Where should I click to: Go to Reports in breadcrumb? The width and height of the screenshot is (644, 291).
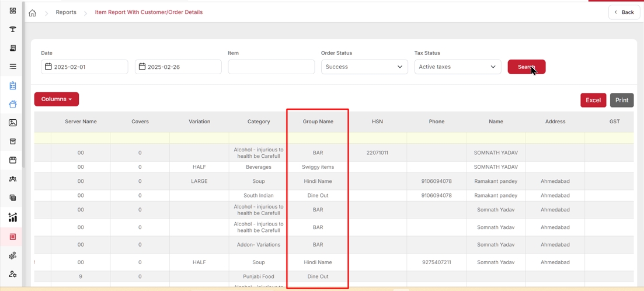point(66,12)
